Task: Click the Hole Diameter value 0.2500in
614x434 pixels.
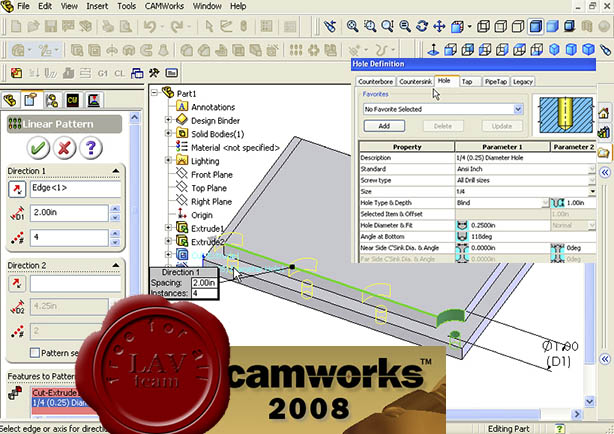Action: 483,225
